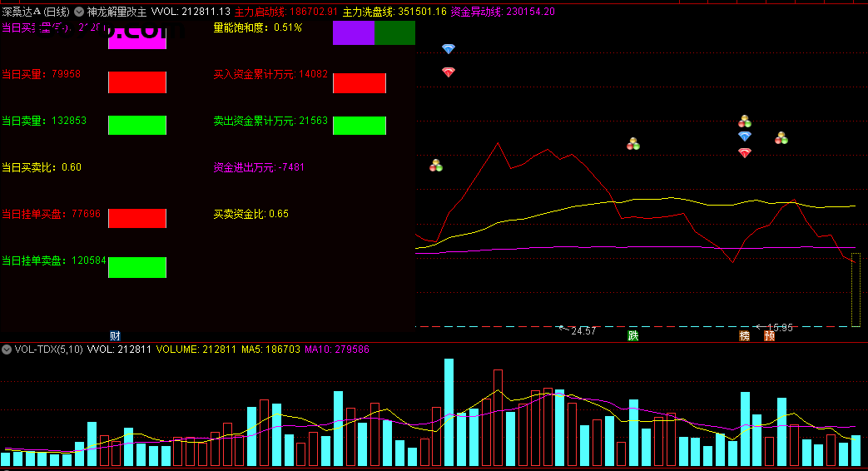Click the blue diamond icon beside the purple-green bar
Viewport: 868px width, 471px height.
(x=449, y=49)
